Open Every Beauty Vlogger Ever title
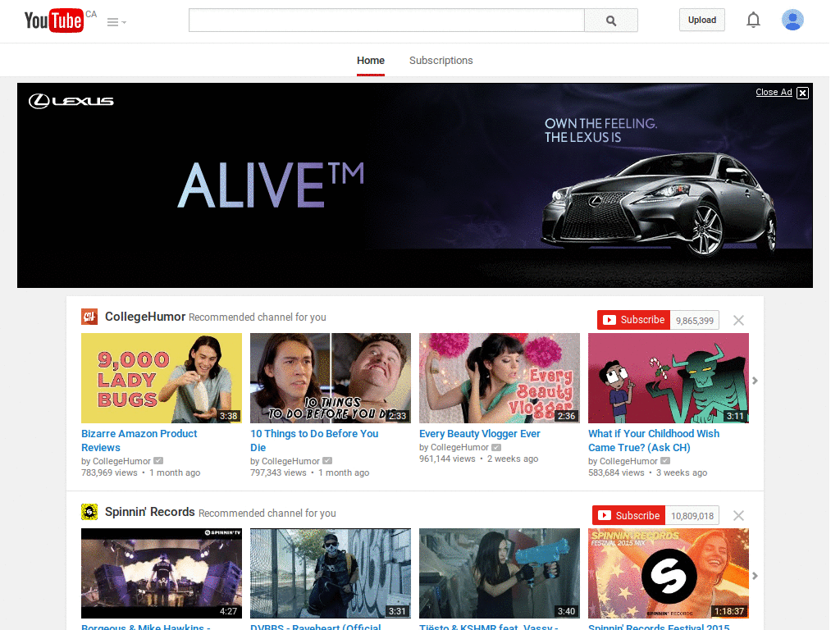Screen dimensions: 840x630 click(x=479, y=433)
